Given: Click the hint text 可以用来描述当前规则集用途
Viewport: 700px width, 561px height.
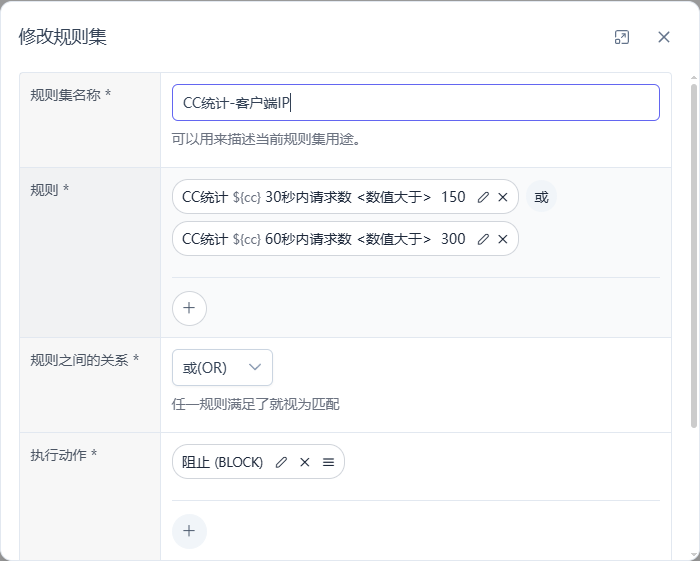Looking at the screenshot, I should pyautogui.click(x=266, y=139).
